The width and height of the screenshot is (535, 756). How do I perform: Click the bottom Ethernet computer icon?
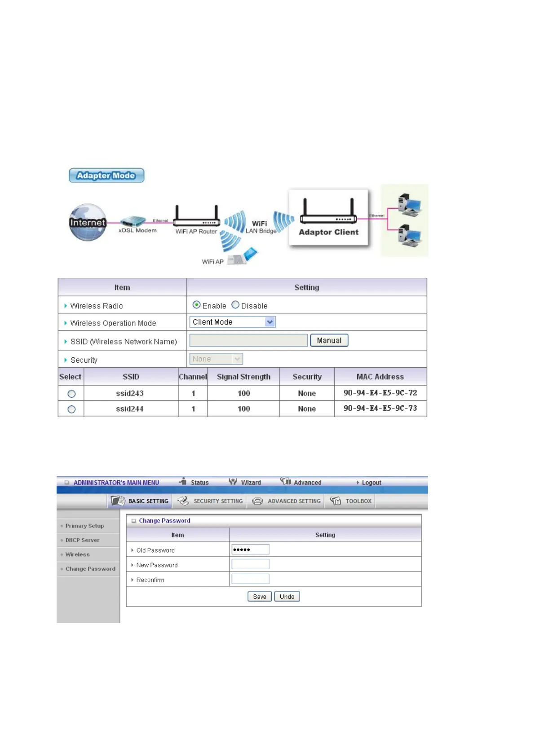coord(409,236)
